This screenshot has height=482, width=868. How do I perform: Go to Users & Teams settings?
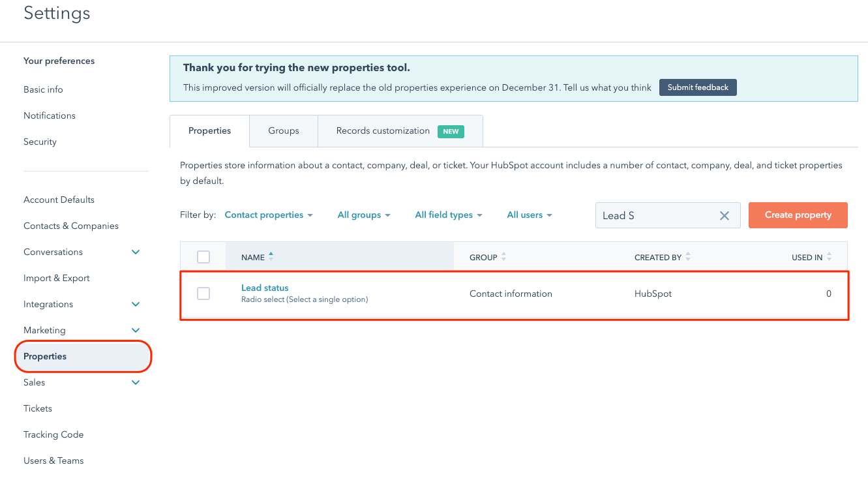pyautogui.click(x=53, y=460)
